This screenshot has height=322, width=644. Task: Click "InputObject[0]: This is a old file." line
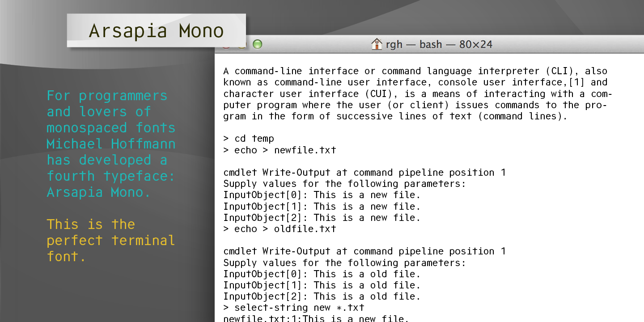pos(322,274)
